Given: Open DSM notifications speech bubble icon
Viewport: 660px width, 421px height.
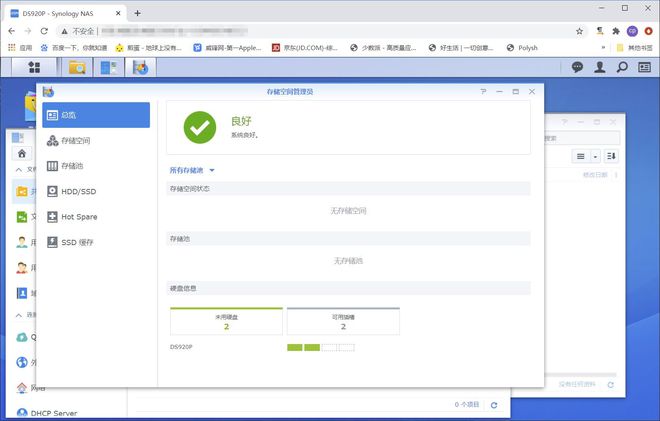Looking at the screenshot, I should pyautogui.click(x=577, y=67).
